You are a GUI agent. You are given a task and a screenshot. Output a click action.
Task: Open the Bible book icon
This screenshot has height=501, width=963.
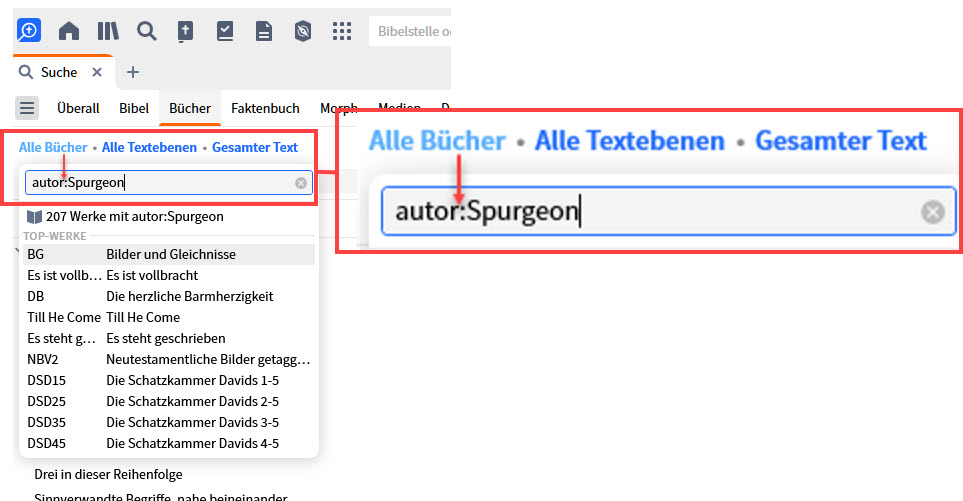click(185, 31)
